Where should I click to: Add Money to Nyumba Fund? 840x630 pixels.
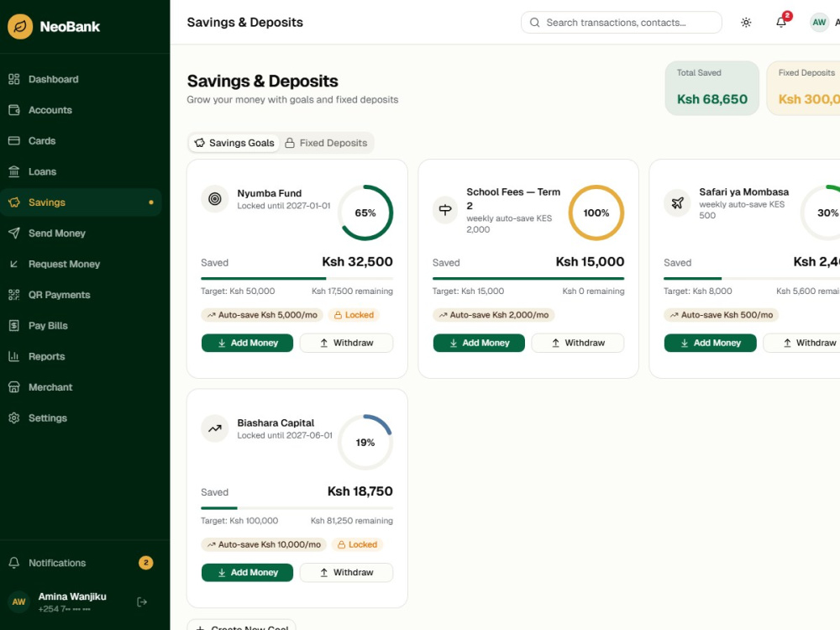coord(248,343)
